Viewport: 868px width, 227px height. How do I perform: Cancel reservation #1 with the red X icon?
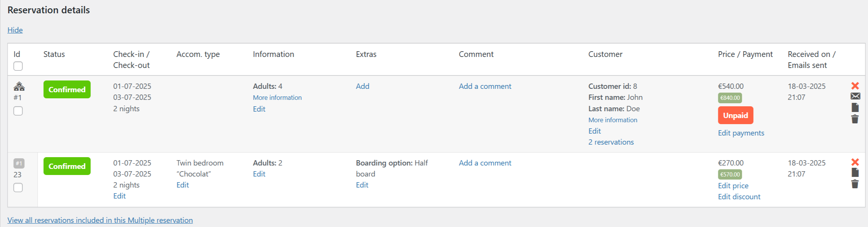click(x=855, y=86)
